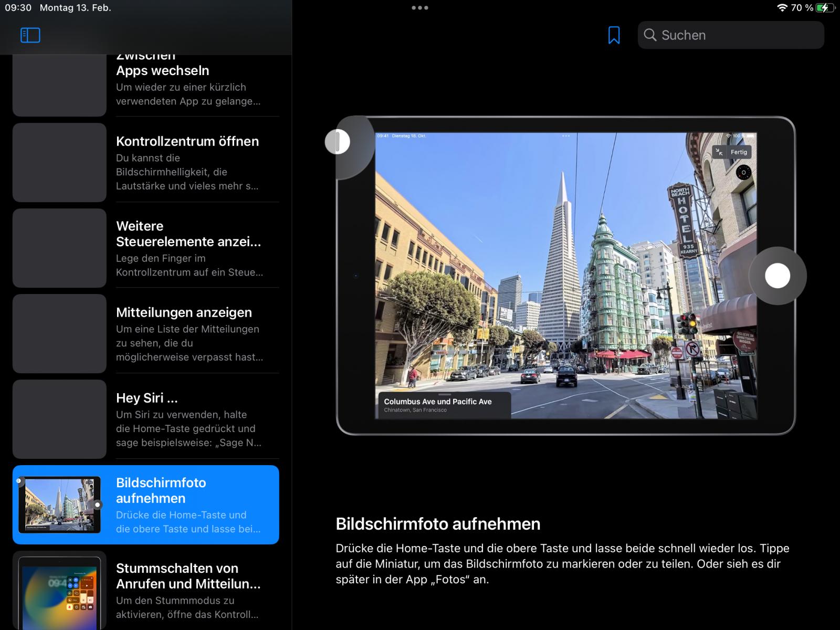The width and height of the screenshot is (840, 630).
Task: Click the collapse arrows icon beside Fertig
Action: (719, 152)
